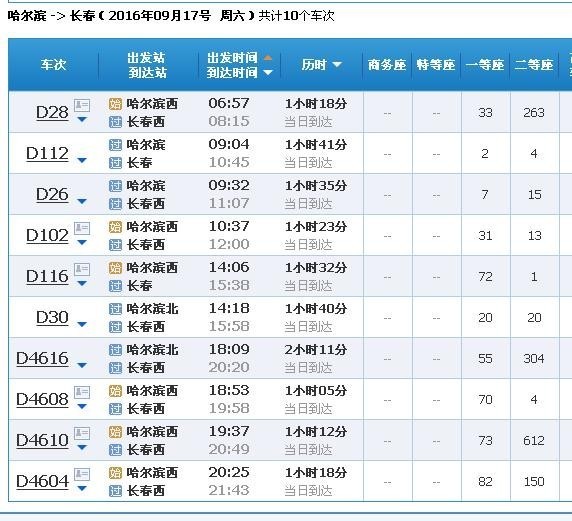Click origin-station 始 icon in D116 row
This screenshot has height=521, width=572.
pos(115,268)
